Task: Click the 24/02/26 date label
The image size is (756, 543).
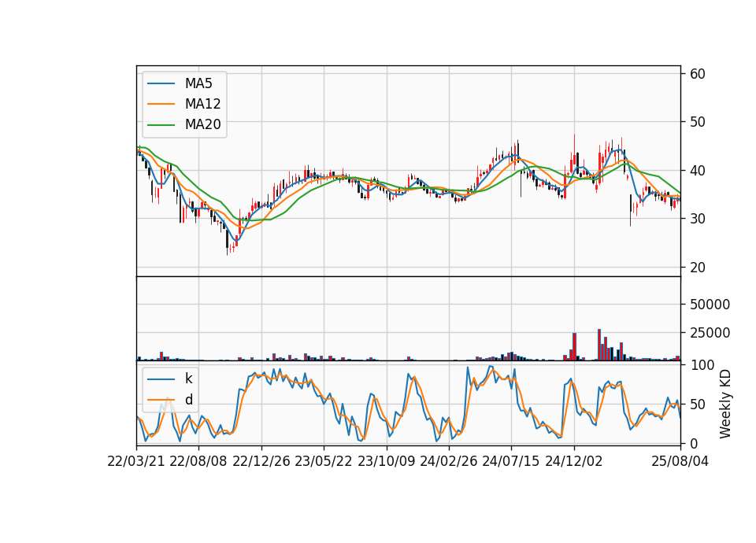Action: pos(448,461)
